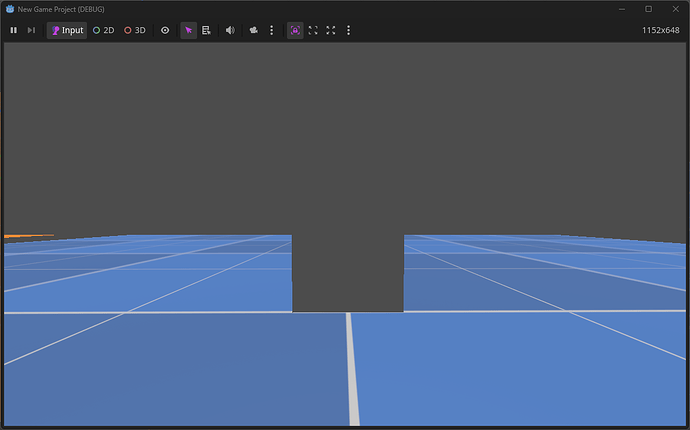
Task: Toggle the embed game on play icon
Action: 295,30
